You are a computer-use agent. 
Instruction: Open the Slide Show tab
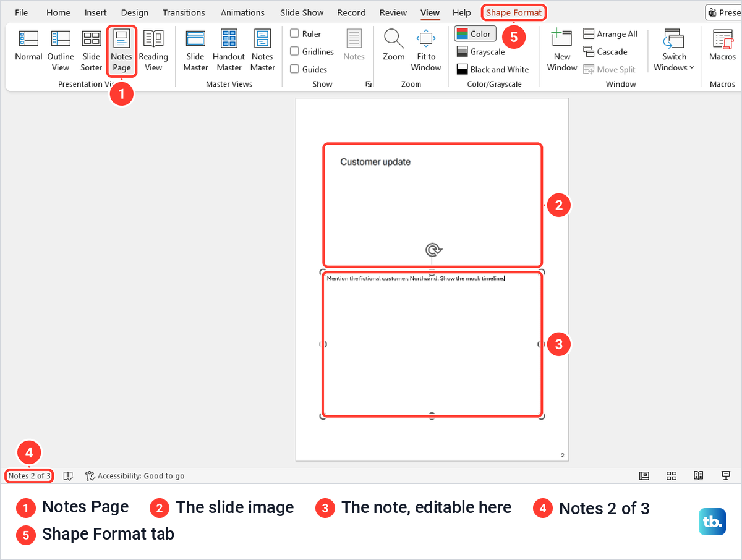[302, 12]
